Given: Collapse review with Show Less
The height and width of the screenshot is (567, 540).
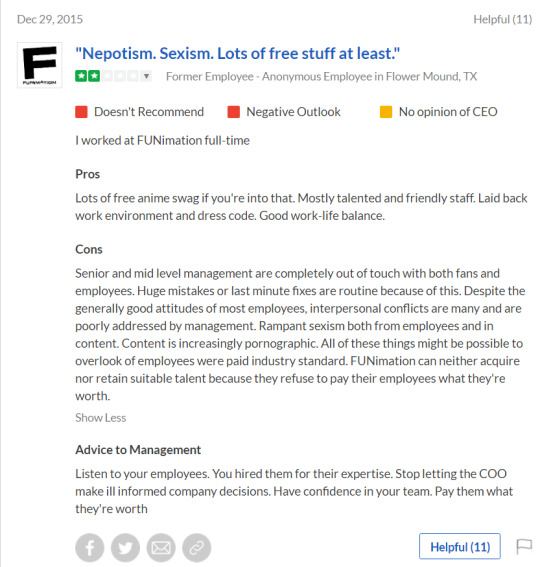Looking at the screenshot, I should coord(101,418).
